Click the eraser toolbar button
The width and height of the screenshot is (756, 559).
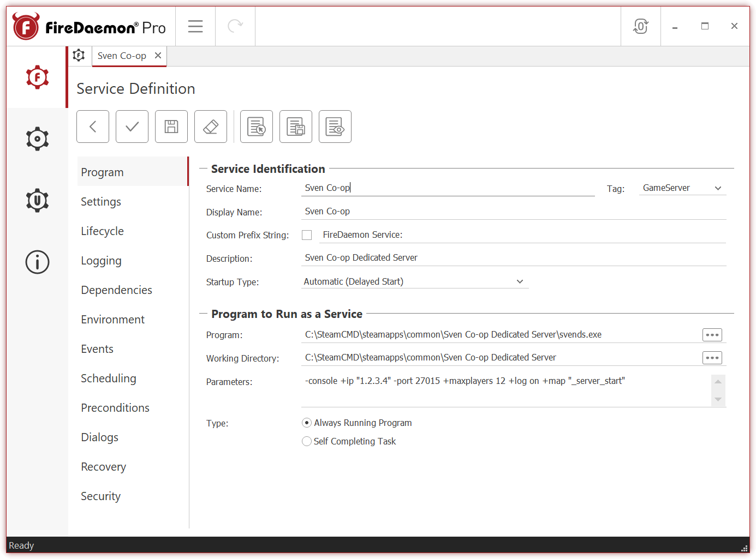[x=211, y=127]
